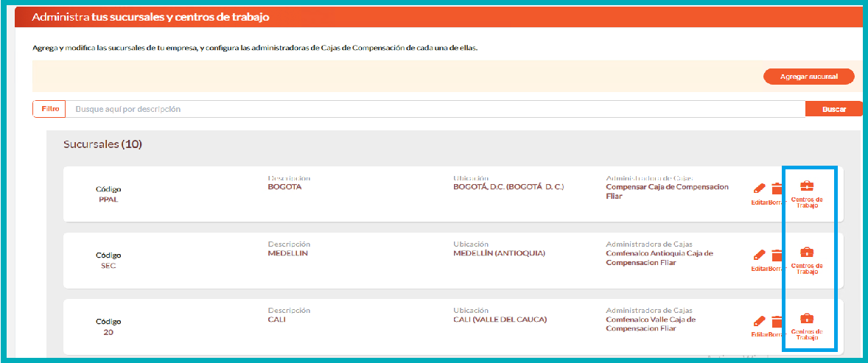Screen dimensions: 868x363
Task: Delete the MEDELLIN branch with trash icon
Action: pos(777,255)
